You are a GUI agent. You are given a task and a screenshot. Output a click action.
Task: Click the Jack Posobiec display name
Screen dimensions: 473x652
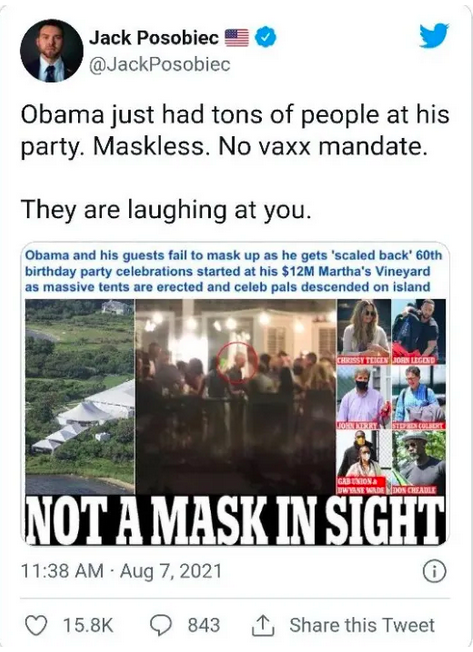pyautogui.click(x=154, y=38)
